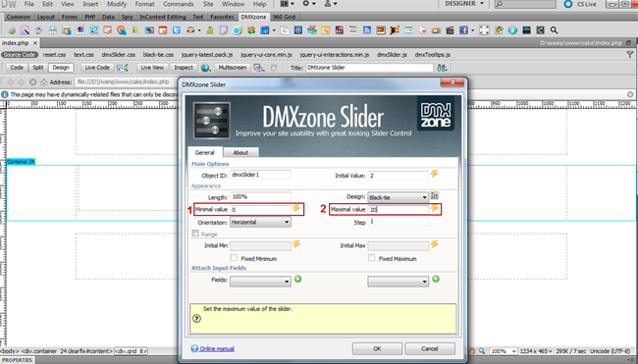Open related file dmxSlider.css

pos(119,55)
